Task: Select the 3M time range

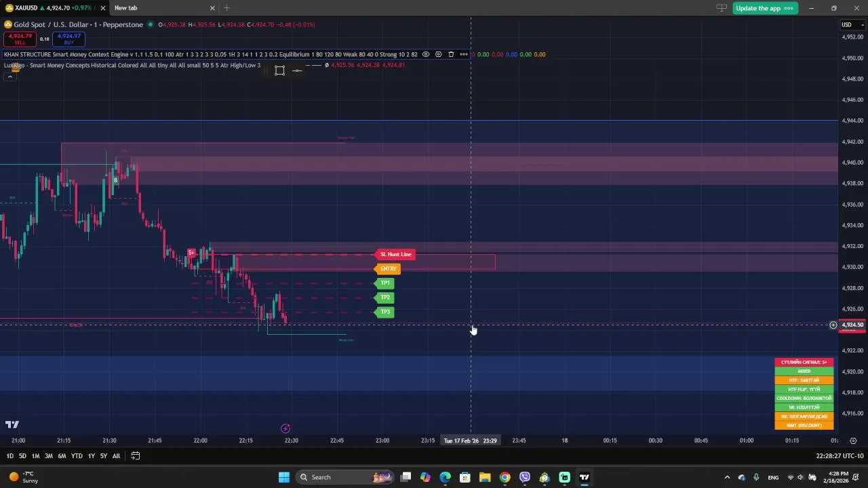Action: (49, 456)
